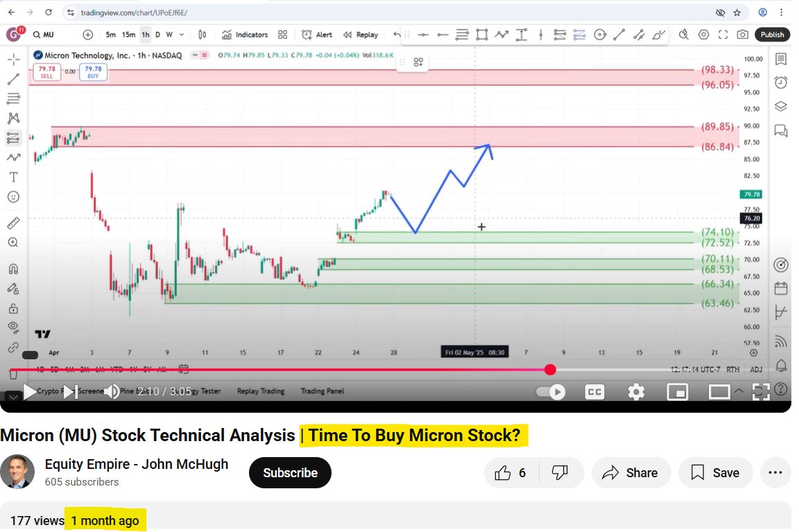Select the D daily timeframe

click(157, 35)
